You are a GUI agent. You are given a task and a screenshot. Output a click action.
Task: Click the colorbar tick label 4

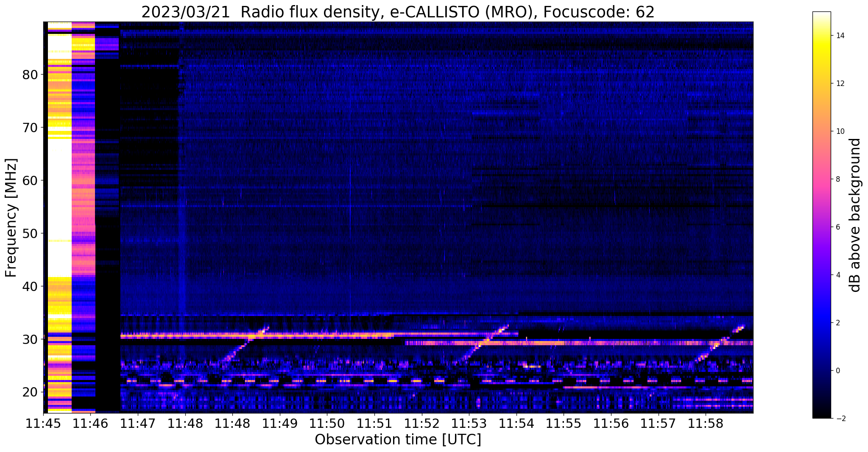coord(837,275)
